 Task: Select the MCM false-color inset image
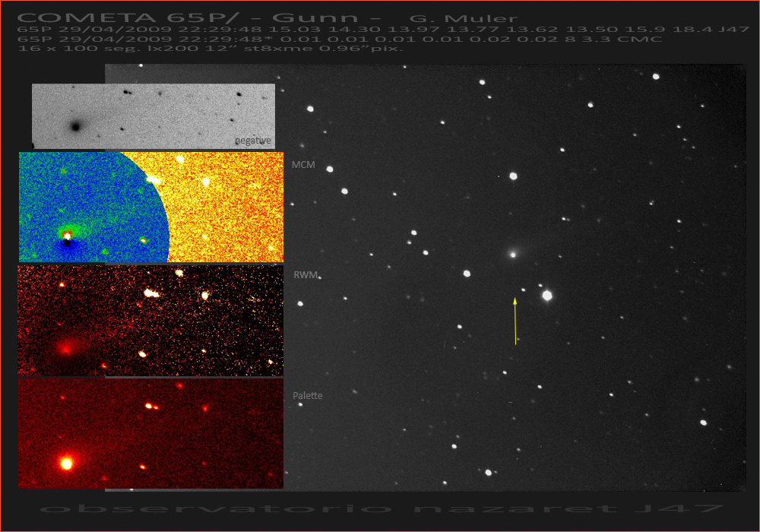tap(150, 207)
